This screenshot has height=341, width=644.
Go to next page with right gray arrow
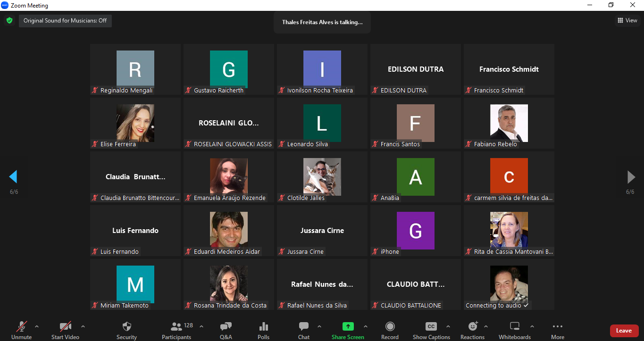point(631,177)
